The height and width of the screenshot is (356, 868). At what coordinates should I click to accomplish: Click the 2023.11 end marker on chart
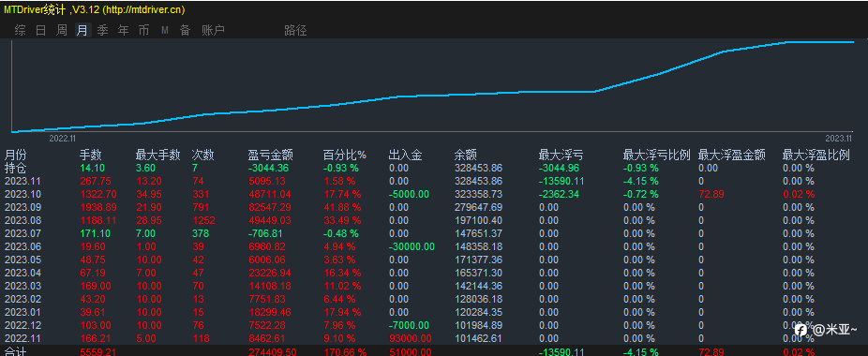coord(839,139)
